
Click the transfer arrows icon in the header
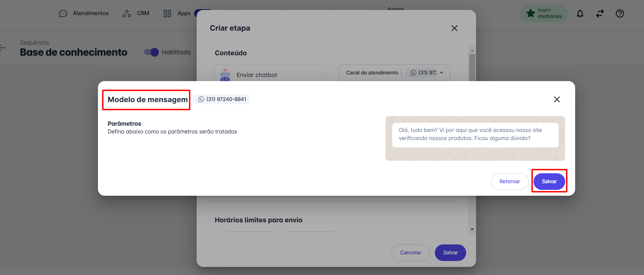(x=600, y=13)
